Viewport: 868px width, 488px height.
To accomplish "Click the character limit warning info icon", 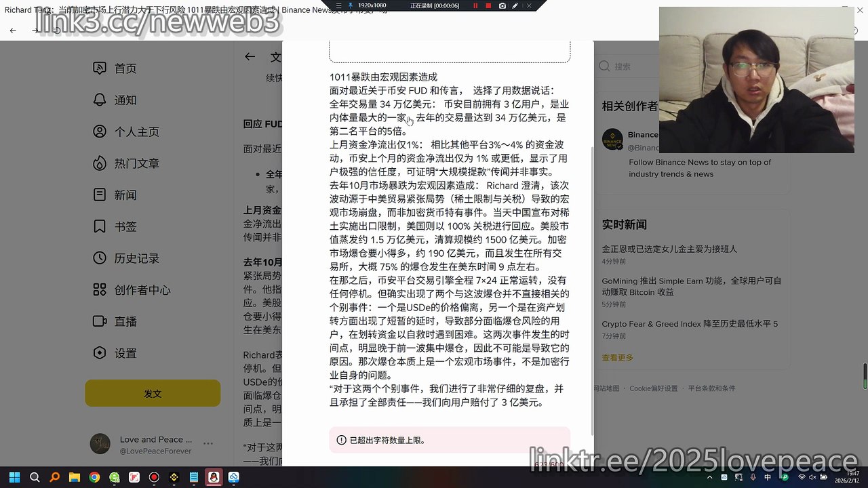I will [x=341, y=441].
